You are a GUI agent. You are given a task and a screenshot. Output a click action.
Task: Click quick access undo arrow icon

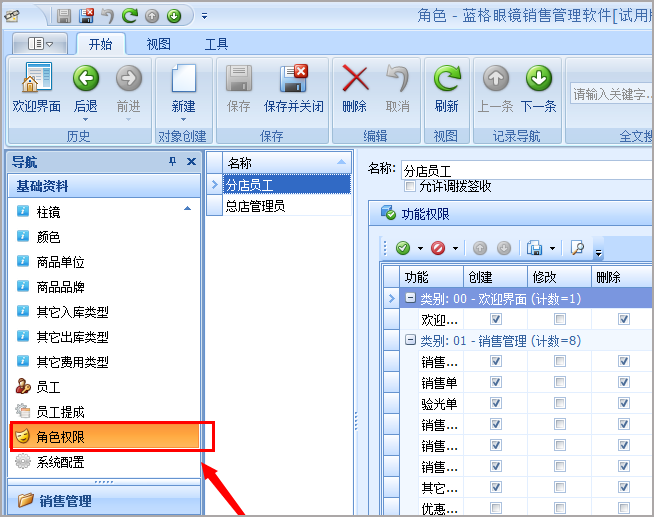click(x=108, y=16)
